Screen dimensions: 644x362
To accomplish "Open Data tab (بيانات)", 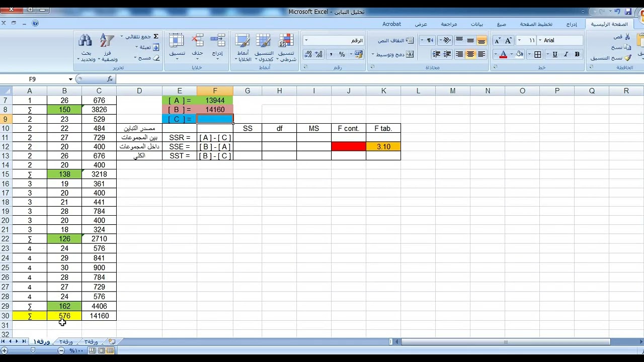I will [477, 24].
